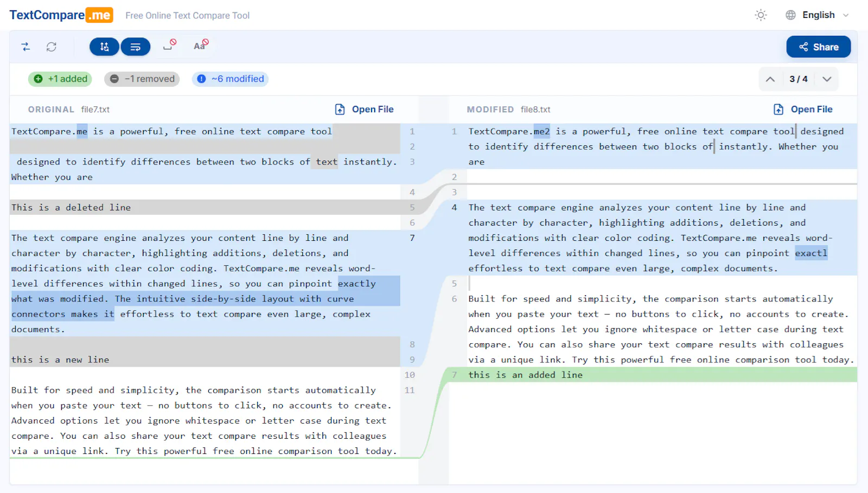Click highlighted 'exactl' word in modified pane
The width and height of the screenshot is (868, 493).
pos(811,253)
